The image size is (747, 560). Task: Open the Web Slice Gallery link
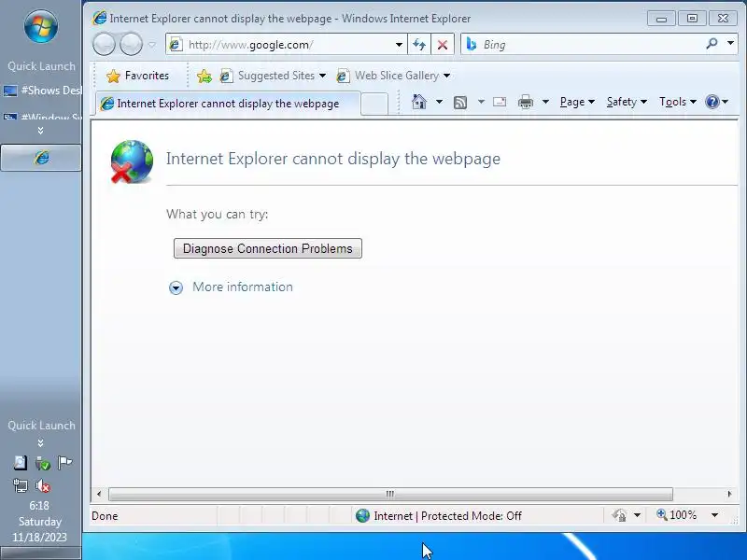[x=393, y=76]
